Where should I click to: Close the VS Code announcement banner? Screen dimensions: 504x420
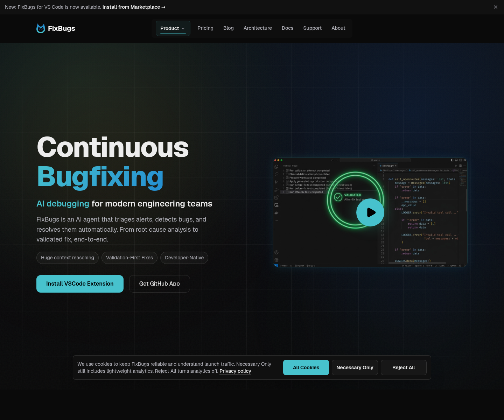click(496, 7)
